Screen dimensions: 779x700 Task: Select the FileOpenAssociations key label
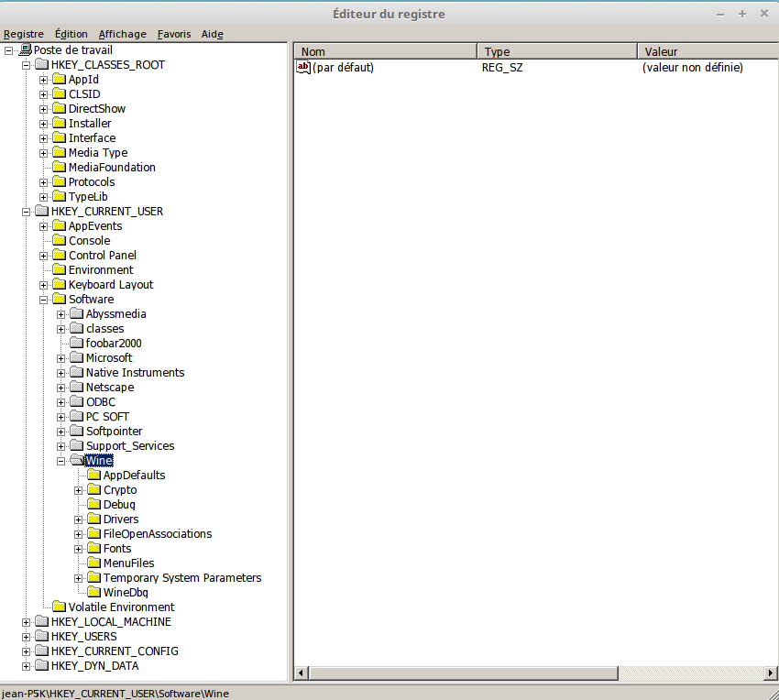point(158,534)
